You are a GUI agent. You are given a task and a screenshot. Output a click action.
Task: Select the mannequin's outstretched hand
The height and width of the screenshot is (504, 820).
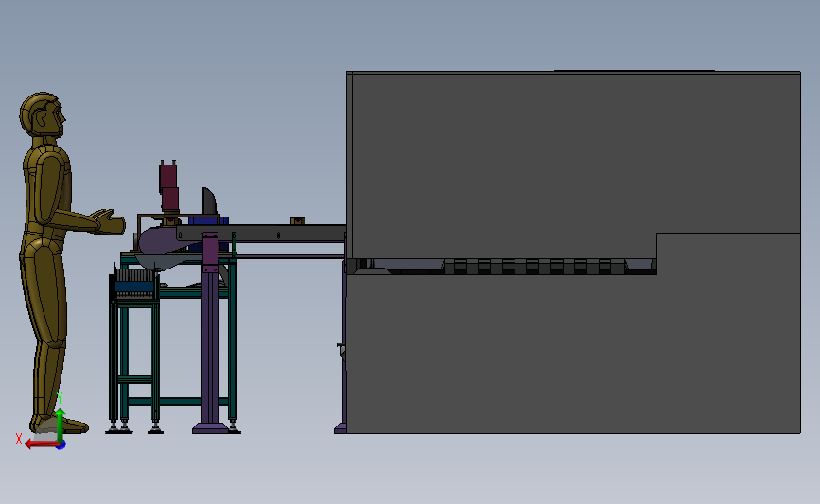pyautogui.click(x=110, y=221)
